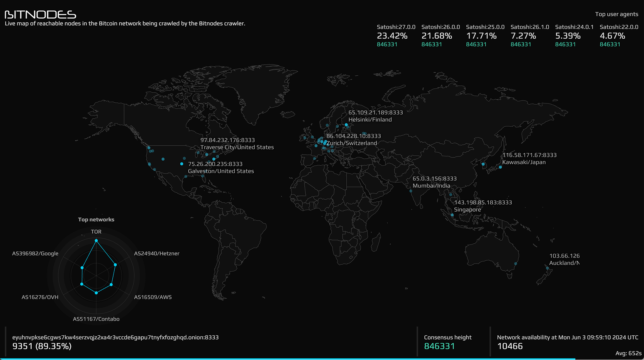Click the 9351 (89.35%) crawl count
This screenshot has width=644, height=360.
pyautogui.click(x=42, y=346)
